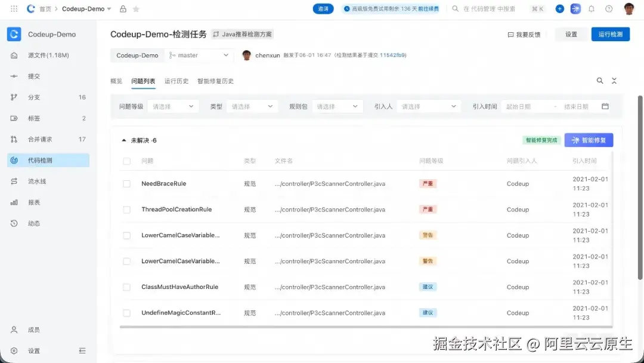This screenshot has width=644, height=363.
Task: Click the 前往续费 renewal link
Action: pos(428,8)
